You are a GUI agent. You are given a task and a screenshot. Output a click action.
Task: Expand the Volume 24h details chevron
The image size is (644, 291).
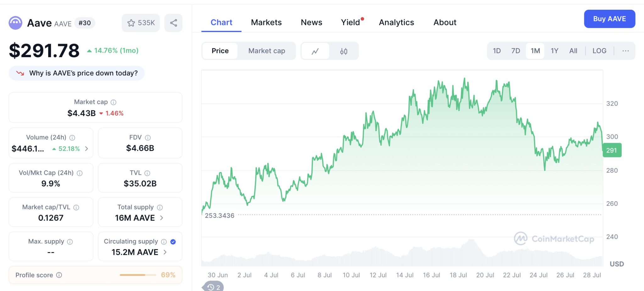tap(86, 149)
